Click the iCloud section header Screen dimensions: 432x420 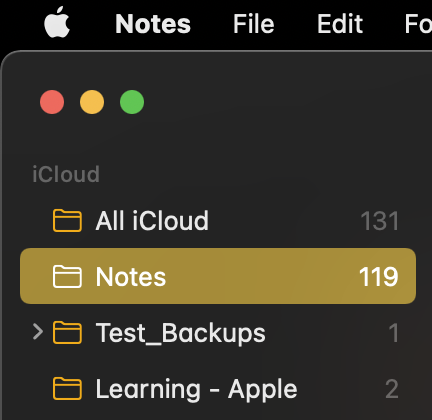point(66,174)
